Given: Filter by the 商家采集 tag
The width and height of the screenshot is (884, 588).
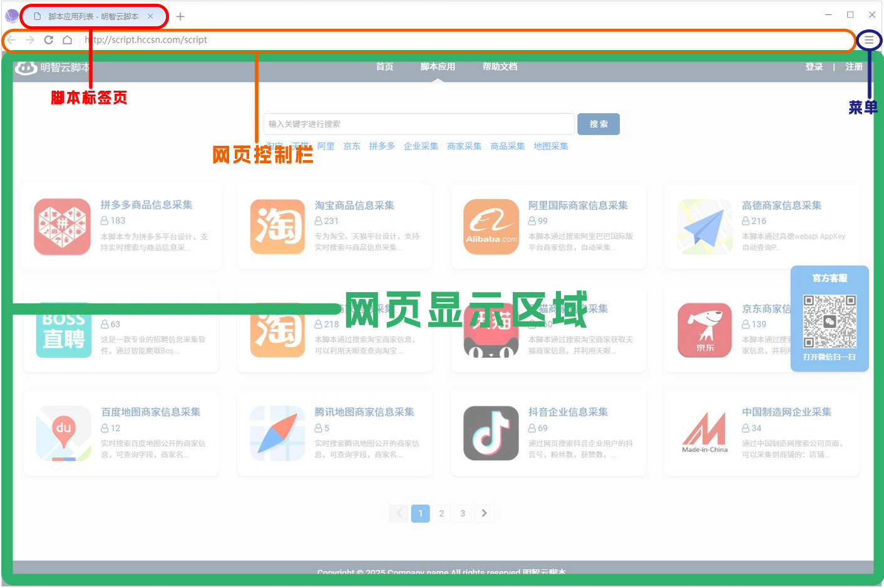Looking at the screenshot, I should [464, 146].
